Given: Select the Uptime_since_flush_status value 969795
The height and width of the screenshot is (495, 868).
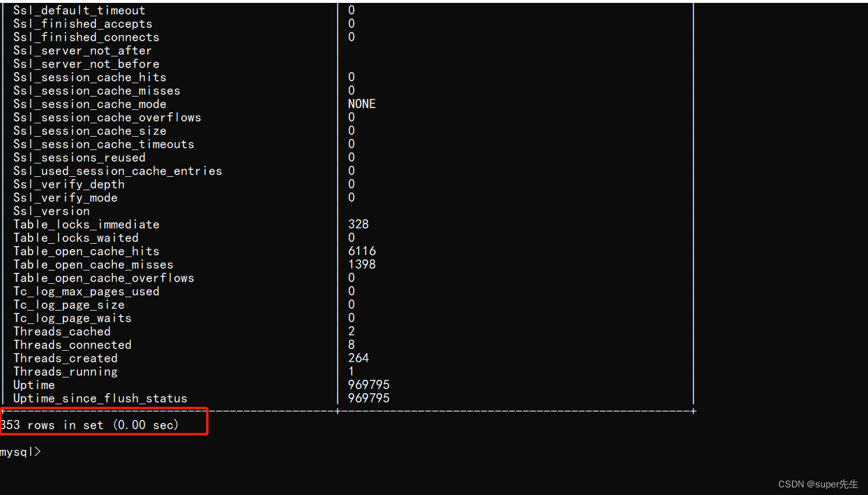Looking at the screenshot, I should coord(369,398).
